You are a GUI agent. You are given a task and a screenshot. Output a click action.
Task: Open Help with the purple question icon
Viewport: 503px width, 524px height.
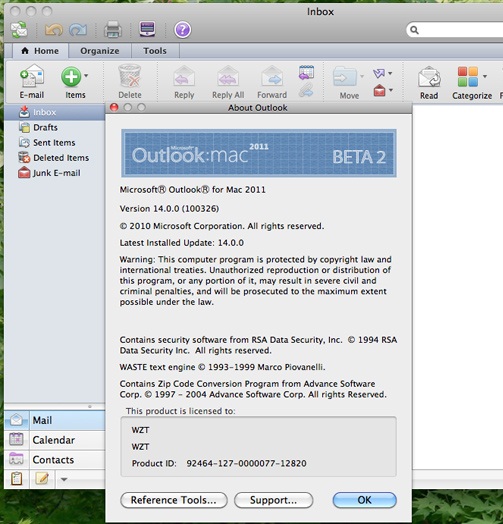(x=182, y=30)
